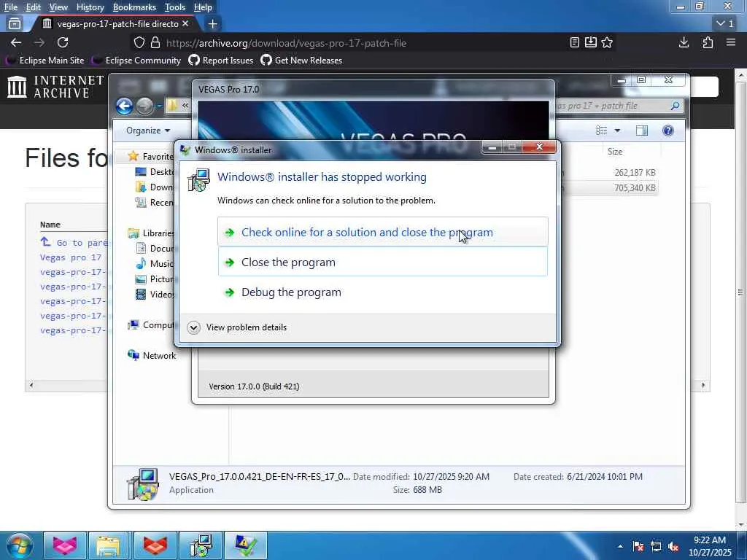
Task: Open Eclipse Community bookmark
Action: [136, 60]
